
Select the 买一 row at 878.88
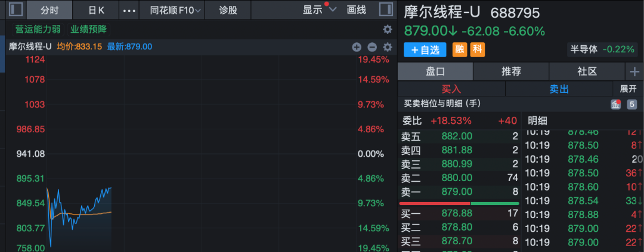click(459, 213)
